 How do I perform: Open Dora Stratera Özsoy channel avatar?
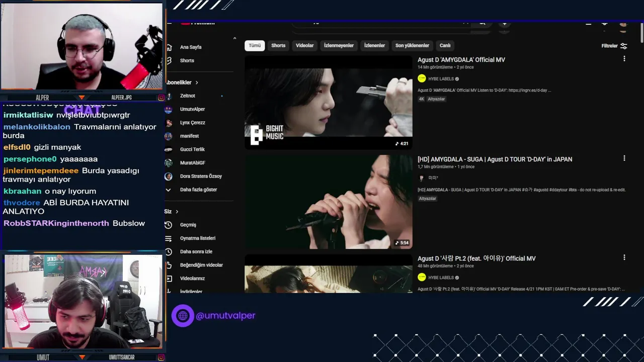pos(169,176)
